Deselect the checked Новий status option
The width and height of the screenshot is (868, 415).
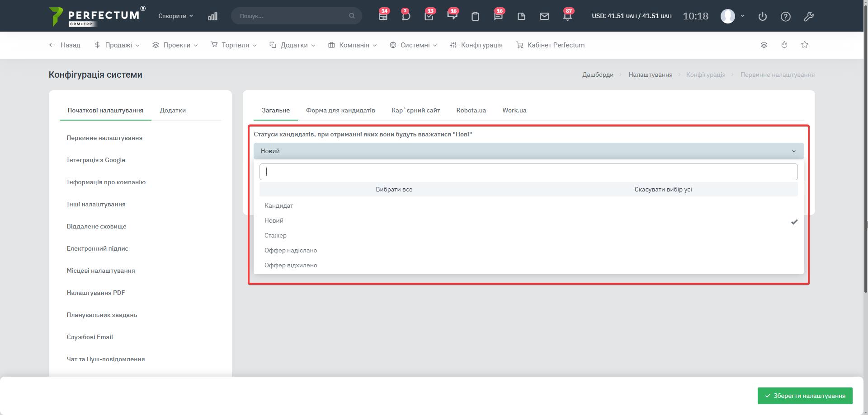(274, 220)
